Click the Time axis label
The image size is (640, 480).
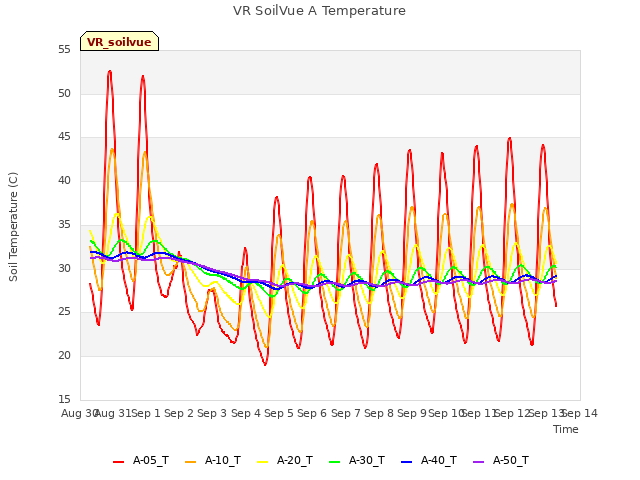point(566,429)
